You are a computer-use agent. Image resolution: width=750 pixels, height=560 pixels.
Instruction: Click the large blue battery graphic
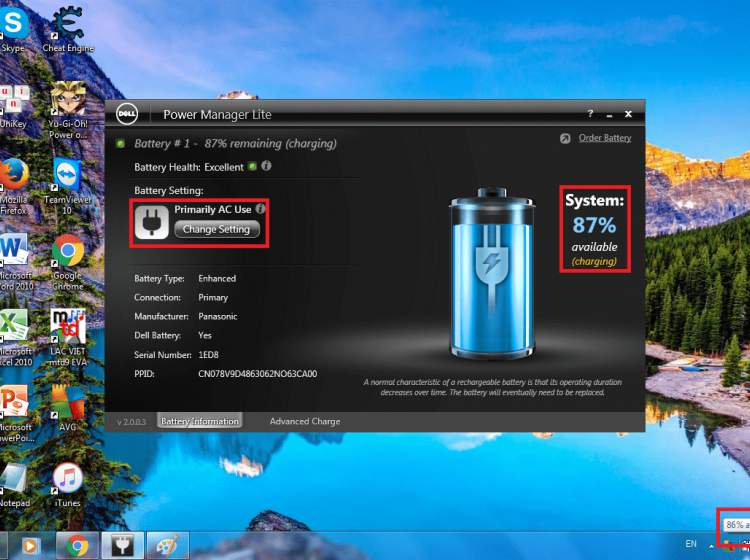[x=491, y=274]
